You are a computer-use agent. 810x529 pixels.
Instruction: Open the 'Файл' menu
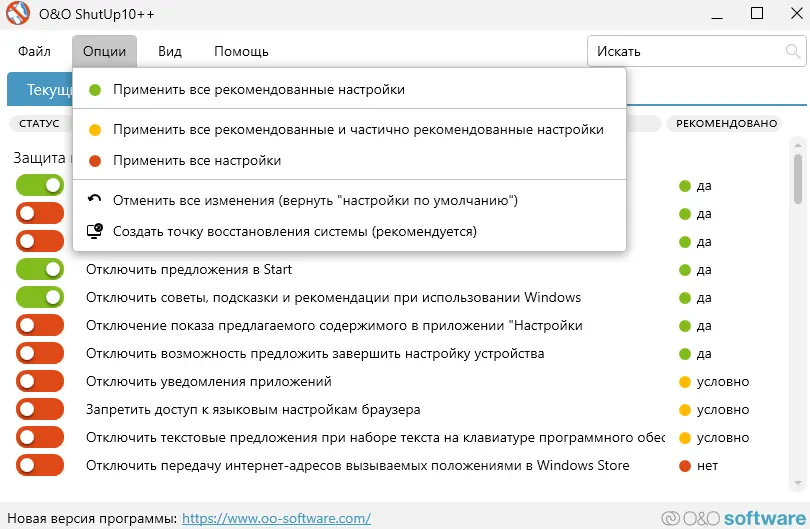click(34, 51)
